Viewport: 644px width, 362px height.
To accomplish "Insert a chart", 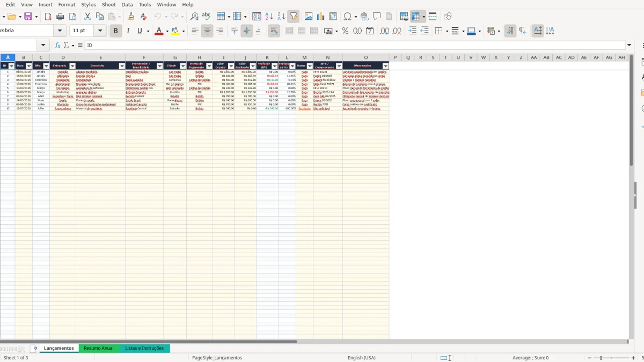I will tap(321, 17).
